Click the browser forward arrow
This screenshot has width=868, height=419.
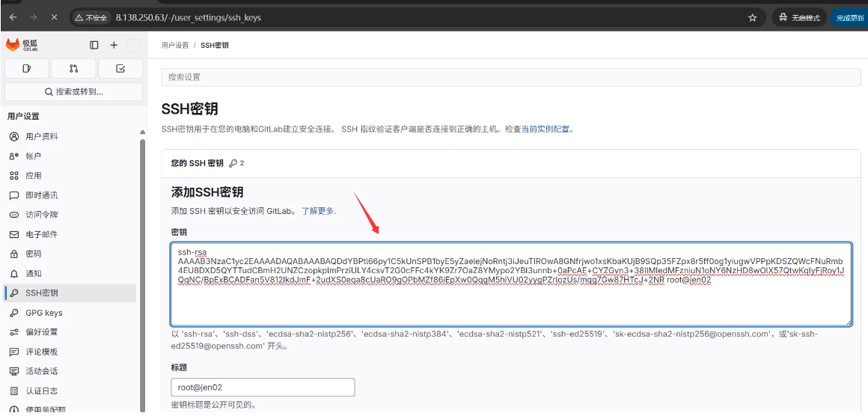point(33,18)
